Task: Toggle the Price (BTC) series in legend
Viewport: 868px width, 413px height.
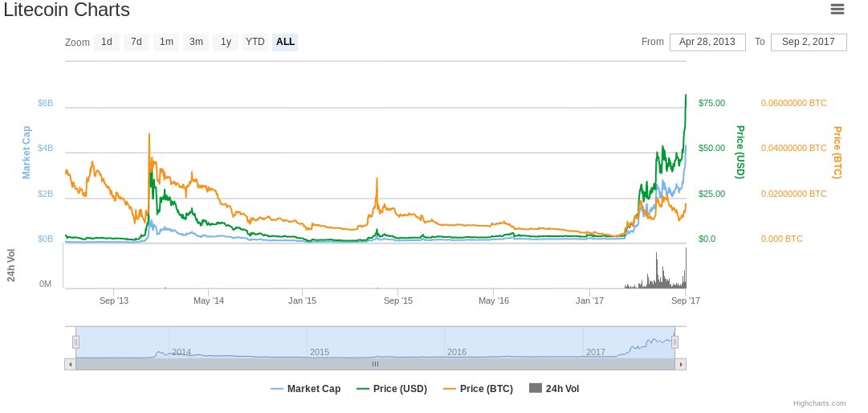Action: pos(479,389)
